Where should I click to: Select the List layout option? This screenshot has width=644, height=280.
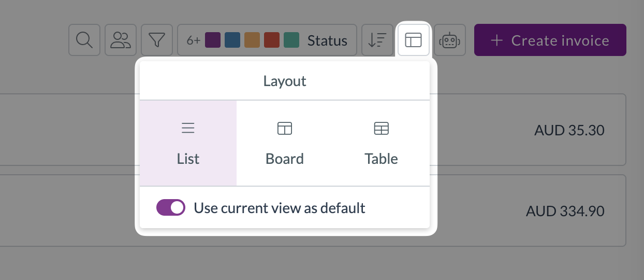tap(188, 143)
